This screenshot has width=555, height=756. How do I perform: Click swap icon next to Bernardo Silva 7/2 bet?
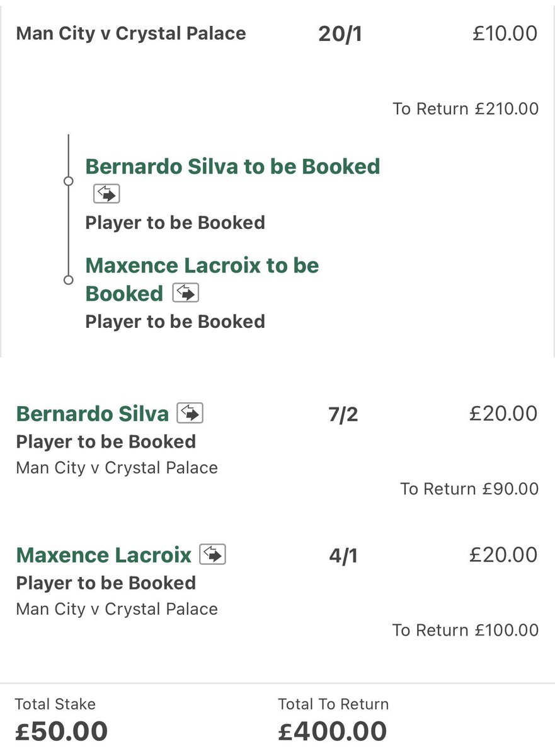click(x=190, y=413)
